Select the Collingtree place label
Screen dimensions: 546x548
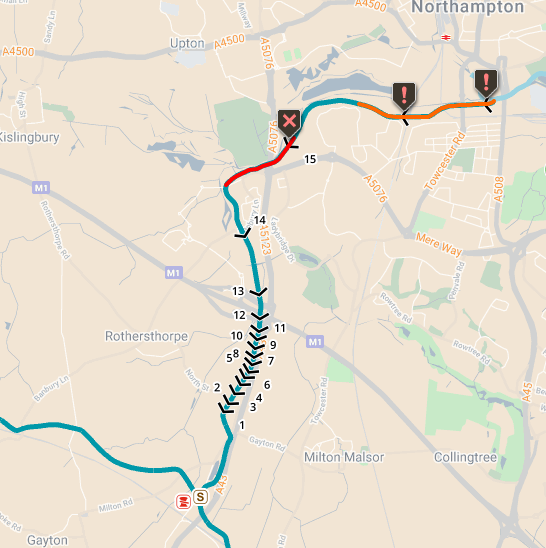coord(465,457)
